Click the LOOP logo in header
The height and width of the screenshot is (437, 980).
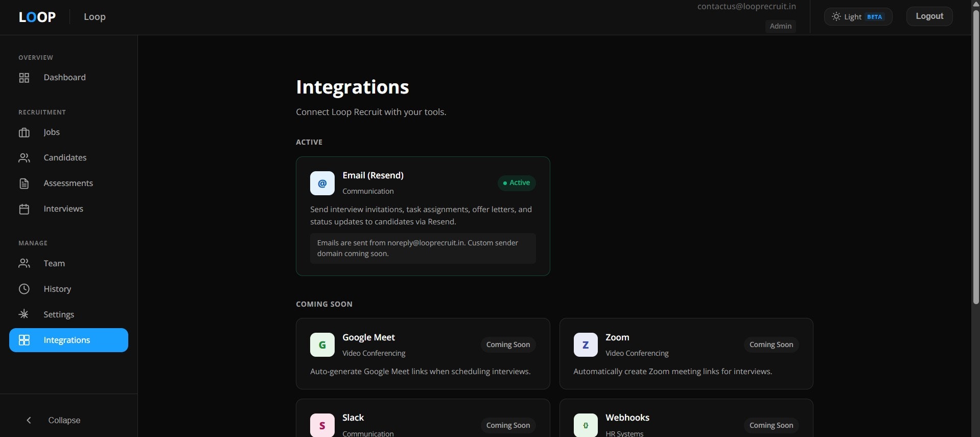(37, 17)
